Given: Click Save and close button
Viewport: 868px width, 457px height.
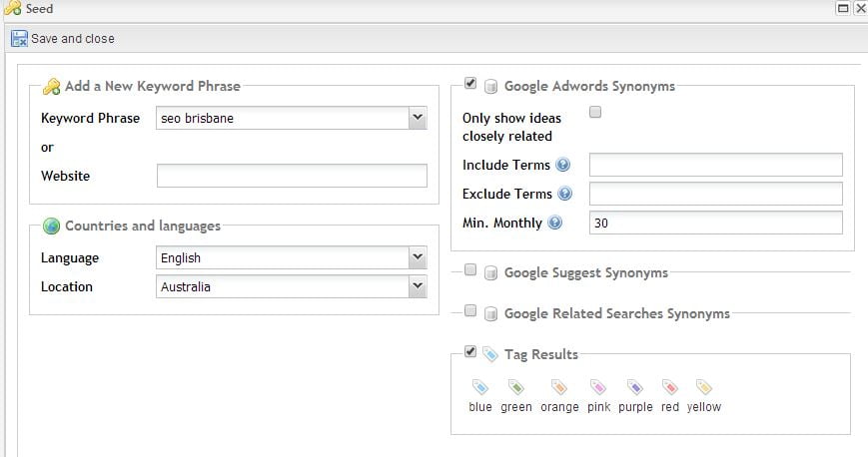Looking at the screenshot, I should click(x=63, y=39).
